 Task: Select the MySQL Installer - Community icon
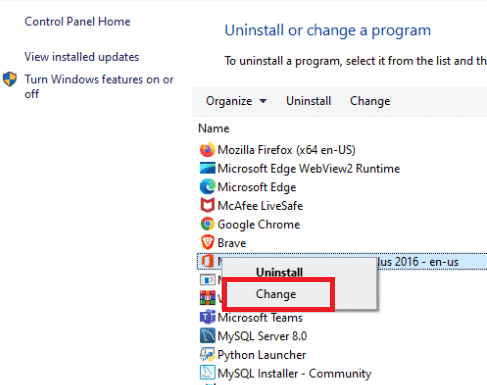pos(207,373)
